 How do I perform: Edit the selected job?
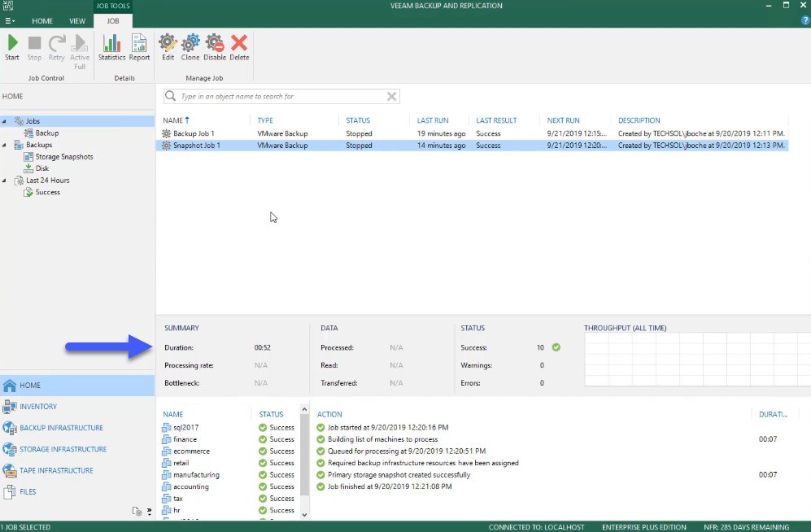point(168,47)
